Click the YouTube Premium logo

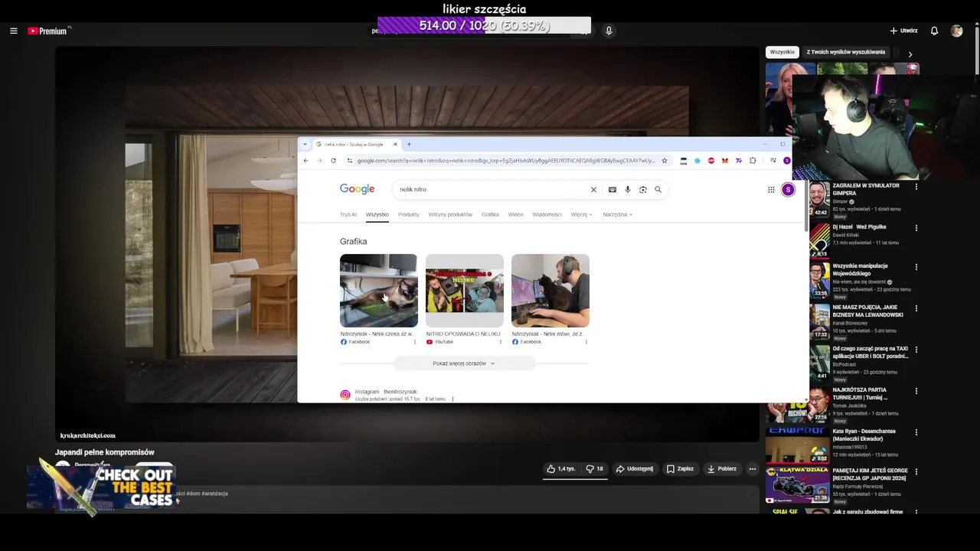[48, 31]
